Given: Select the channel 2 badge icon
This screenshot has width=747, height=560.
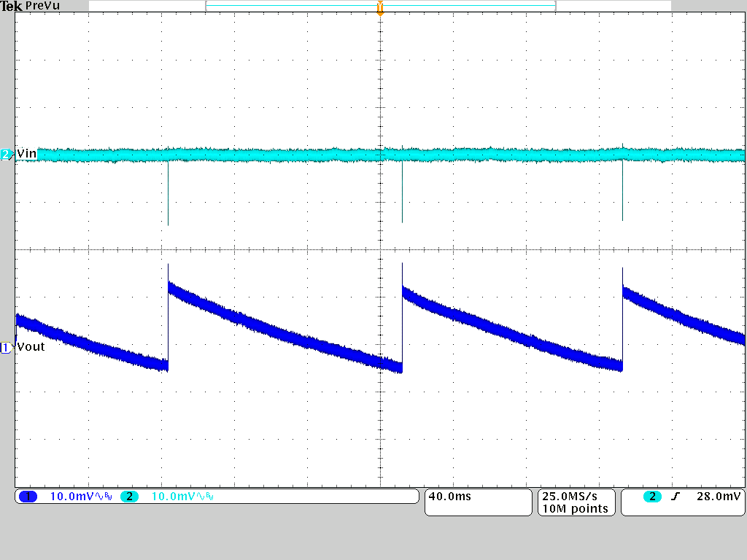Looking at the screenshot, I should (x=129, y=497).
